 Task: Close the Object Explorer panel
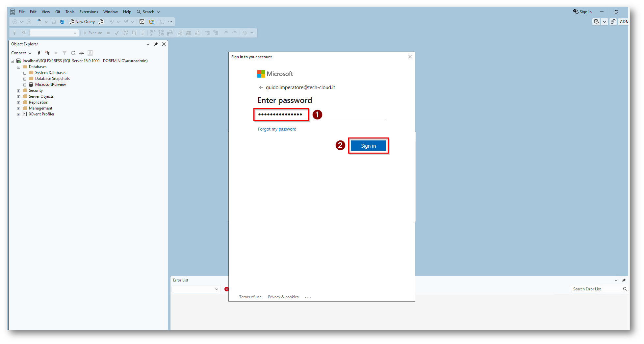tap(164, 44)
